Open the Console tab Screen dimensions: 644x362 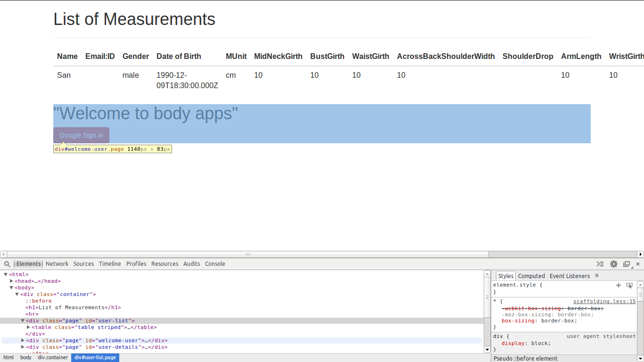point(215,264)
